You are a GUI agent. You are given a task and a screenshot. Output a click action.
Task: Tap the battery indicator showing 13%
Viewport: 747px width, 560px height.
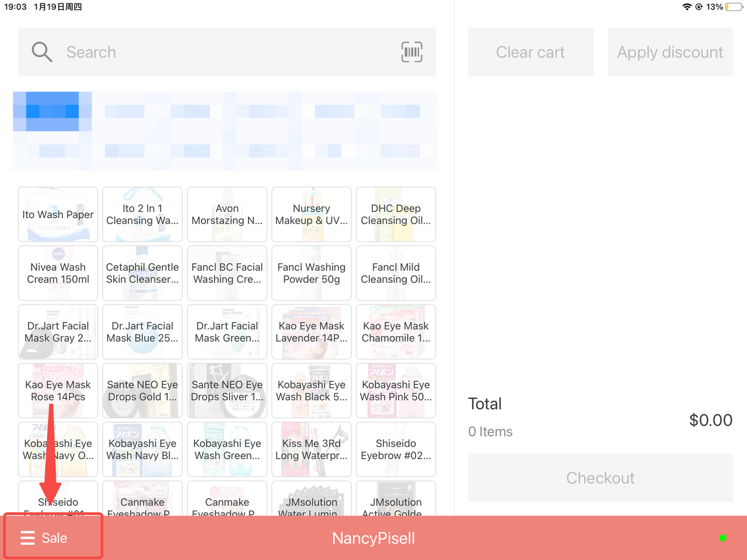[733, 7]
